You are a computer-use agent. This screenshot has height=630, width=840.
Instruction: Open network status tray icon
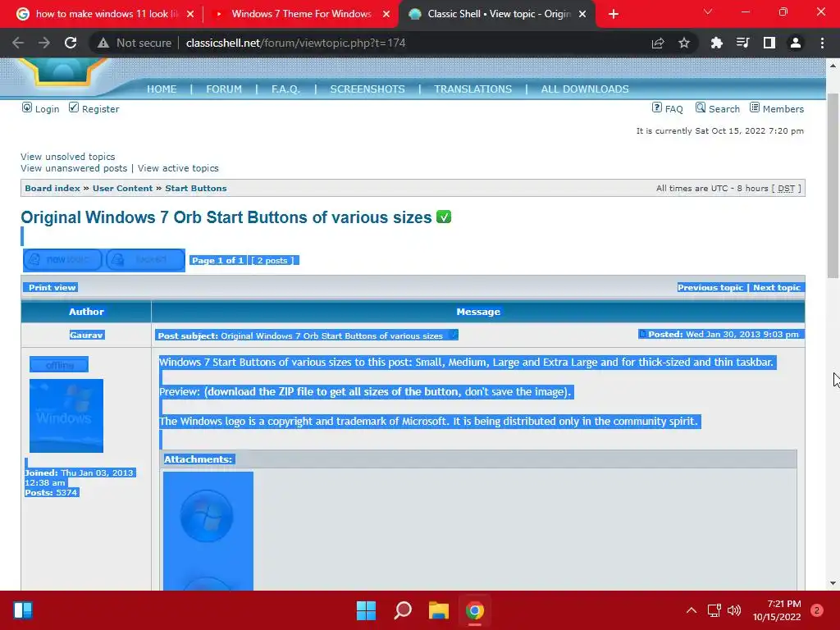coord(714,610)
